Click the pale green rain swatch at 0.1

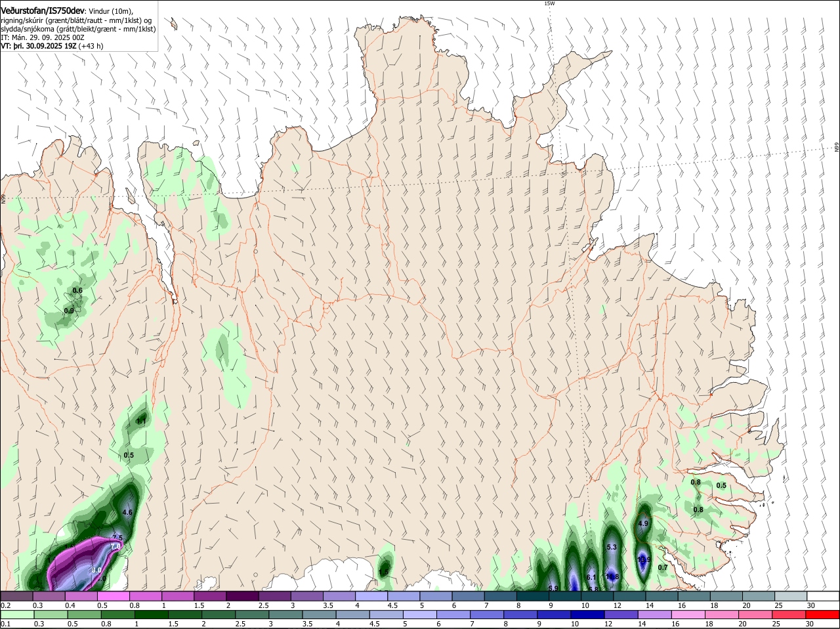point(18,615)
